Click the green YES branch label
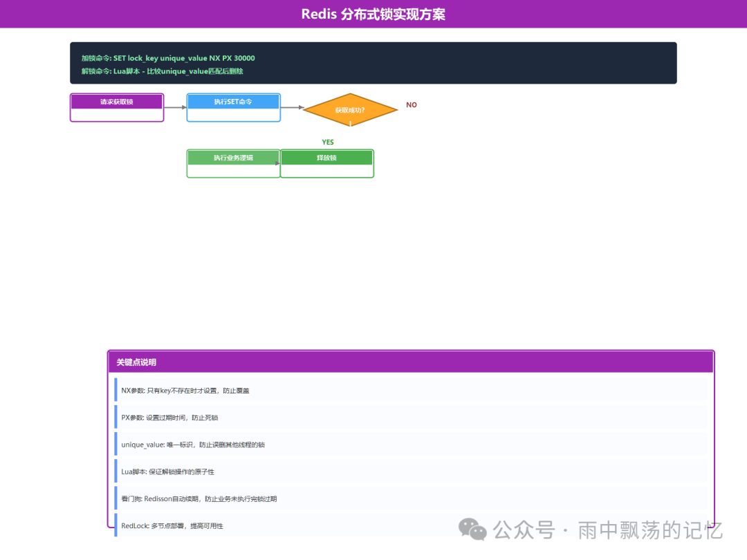This screenshot has width=747, height=560. click(327, 142)
